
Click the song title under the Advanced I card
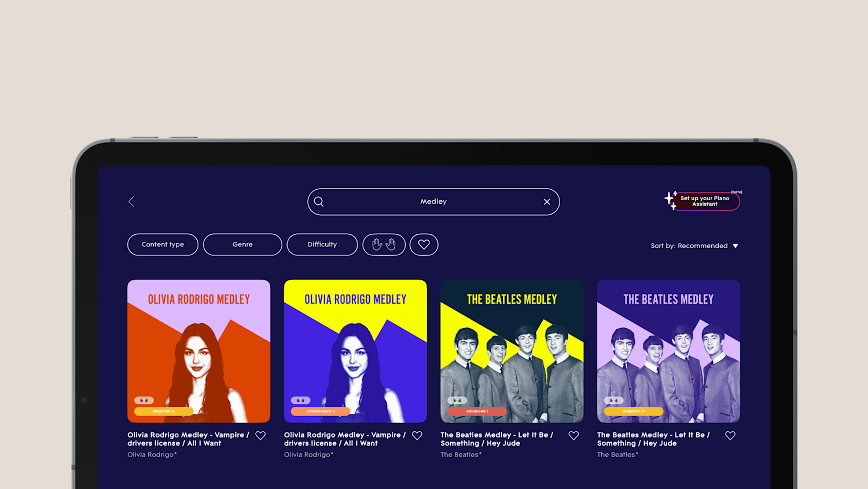tap(497, 439)
